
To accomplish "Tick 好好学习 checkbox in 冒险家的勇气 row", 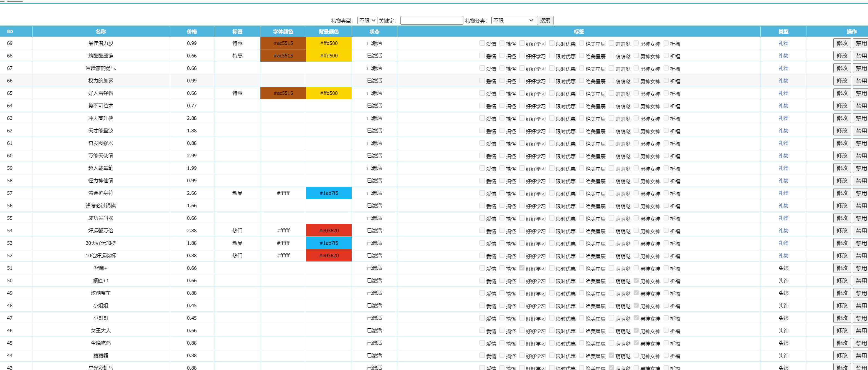I will [522, 68].
